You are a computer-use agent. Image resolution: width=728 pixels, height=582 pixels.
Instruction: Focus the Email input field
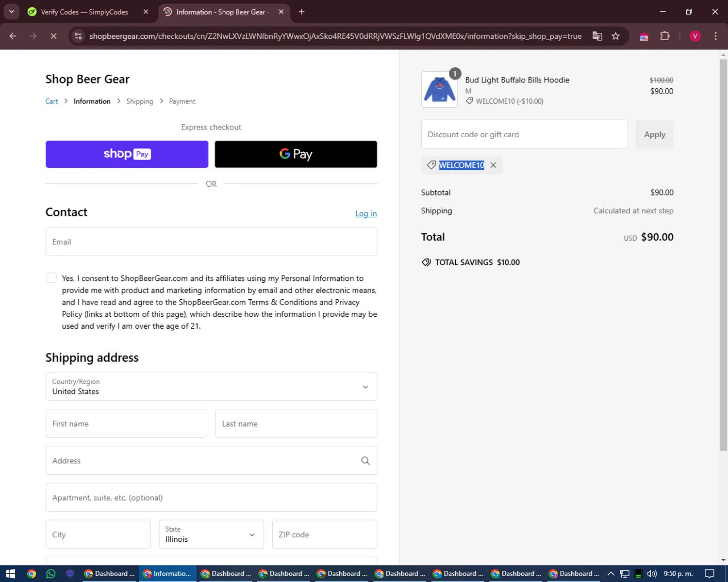[211, 242]
